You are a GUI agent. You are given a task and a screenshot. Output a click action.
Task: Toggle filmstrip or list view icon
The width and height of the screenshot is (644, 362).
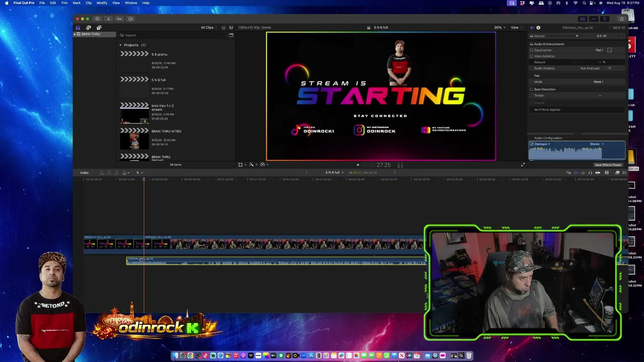[x=231, y=28]
